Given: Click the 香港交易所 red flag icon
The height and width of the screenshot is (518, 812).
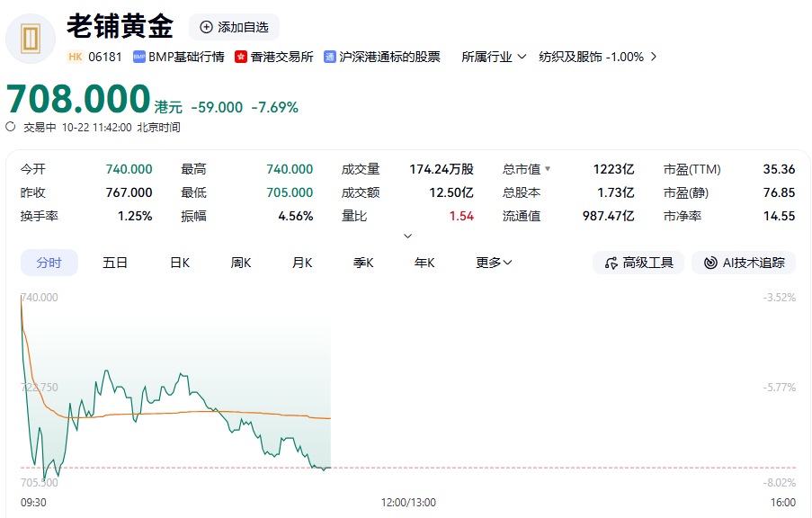Looking at the screenshot, I should (x=241, y=57).
